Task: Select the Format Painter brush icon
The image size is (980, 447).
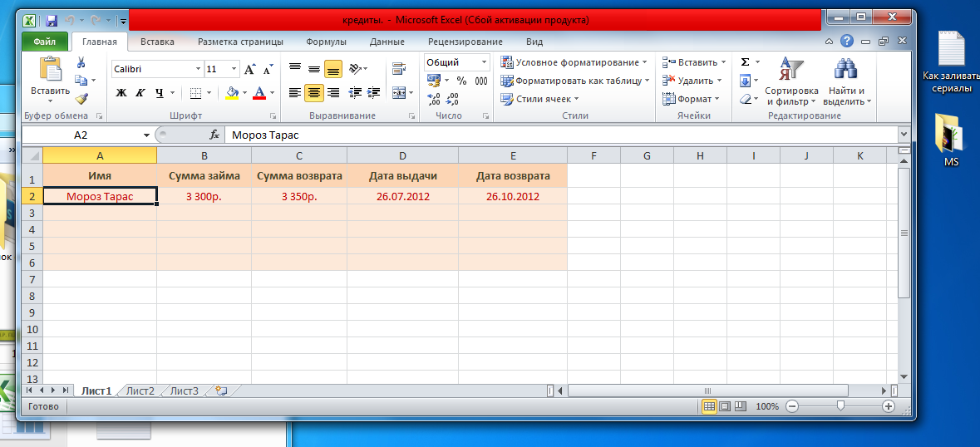Action: 81,98
